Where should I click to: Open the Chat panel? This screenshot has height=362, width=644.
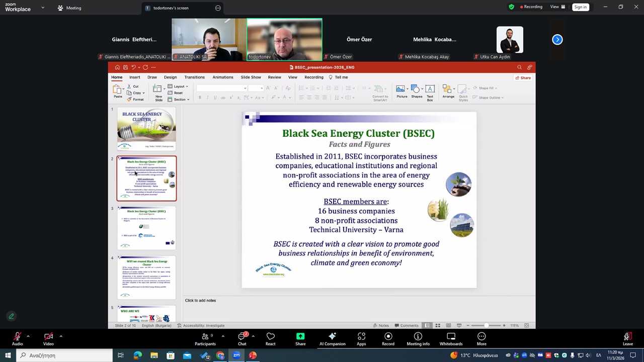coord(242,339)
